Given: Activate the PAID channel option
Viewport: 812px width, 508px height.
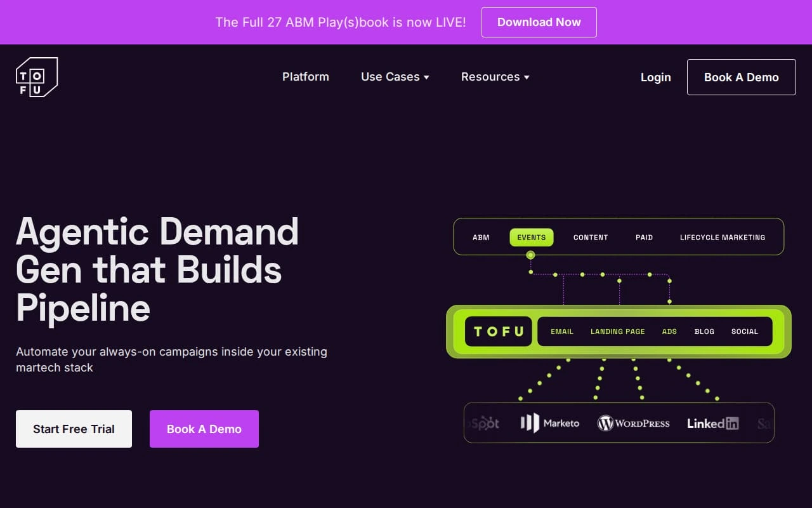Looking at the screenshot, I should 644,237.
